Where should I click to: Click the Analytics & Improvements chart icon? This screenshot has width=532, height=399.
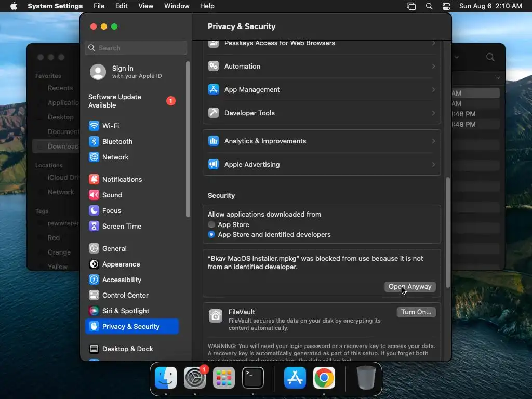(x=214, y=141)
